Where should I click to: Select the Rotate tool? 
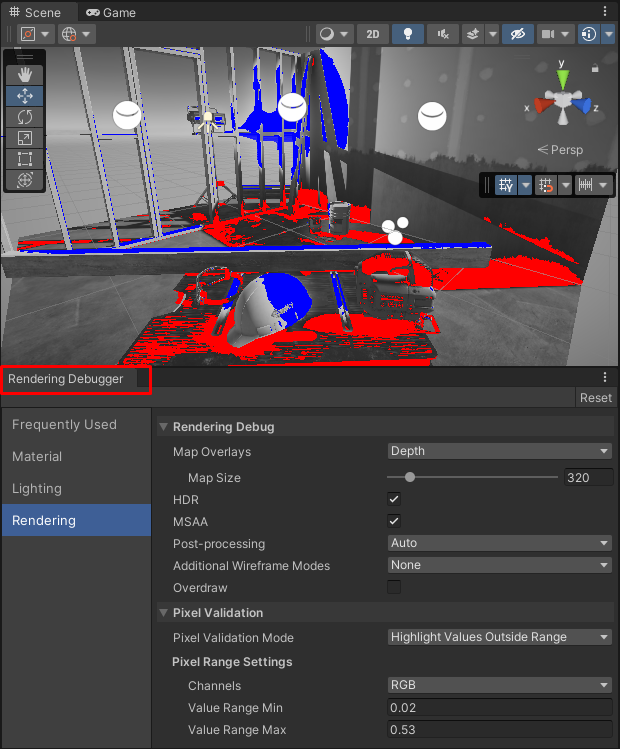click(25, 117)
